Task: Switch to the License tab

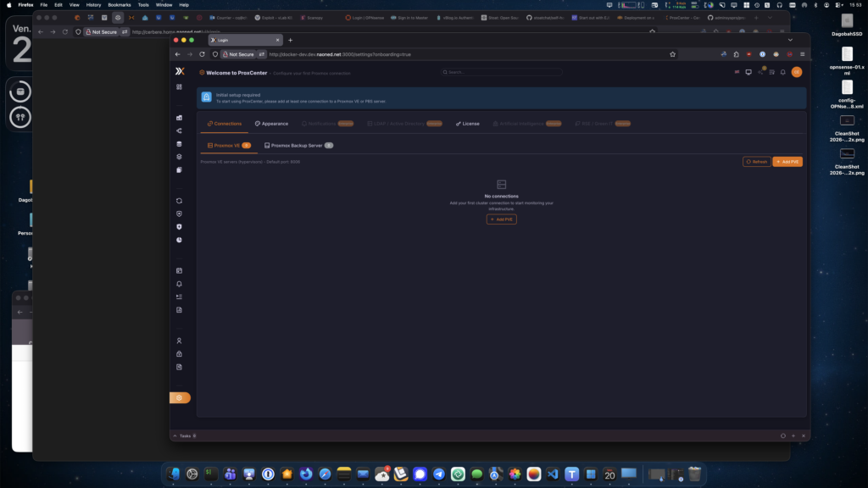Action: click(467, 124)
